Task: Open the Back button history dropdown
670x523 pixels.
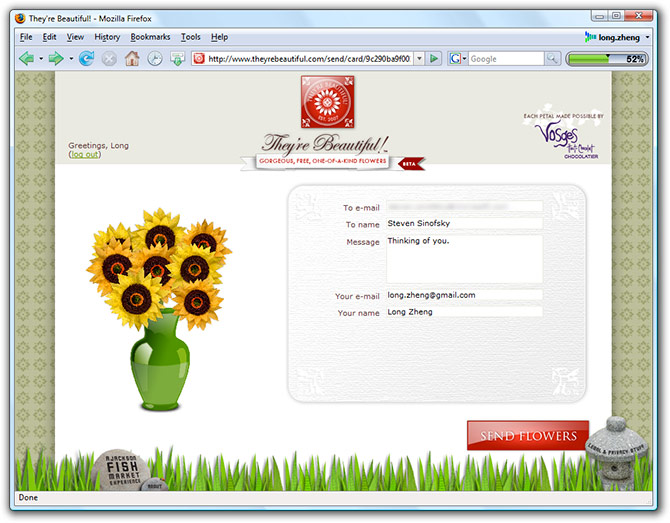Action: point(41,59)
